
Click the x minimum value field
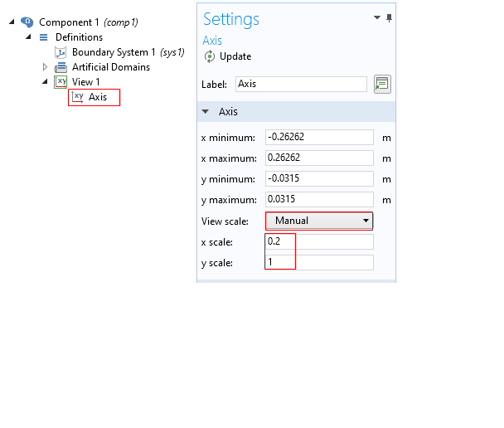(x=319, y=138)
